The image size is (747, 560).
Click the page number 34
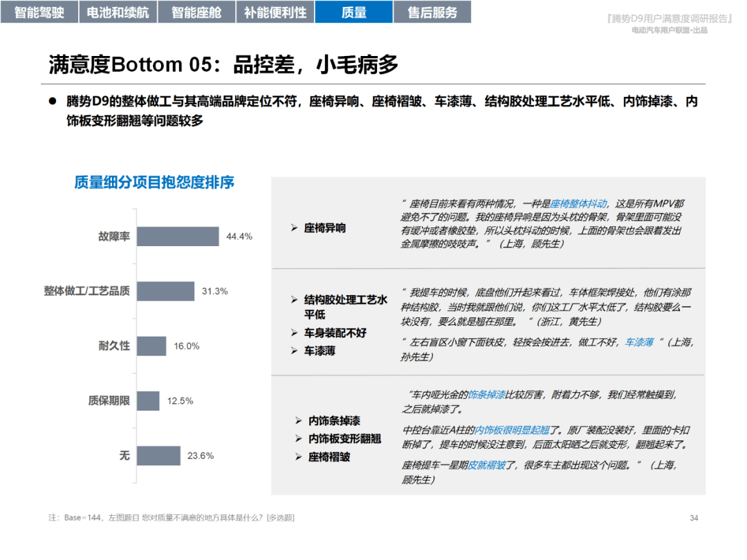[x=694, y=518]
